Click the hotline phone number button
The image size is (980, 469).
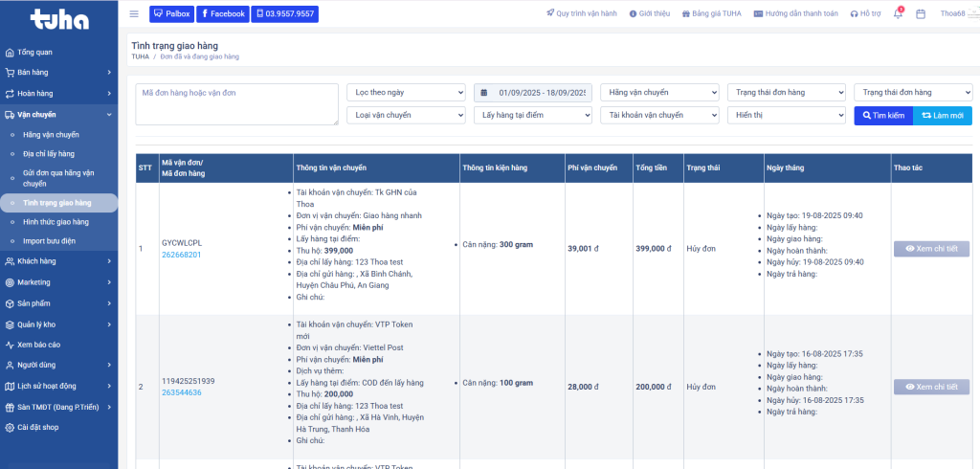coord(285,14)
